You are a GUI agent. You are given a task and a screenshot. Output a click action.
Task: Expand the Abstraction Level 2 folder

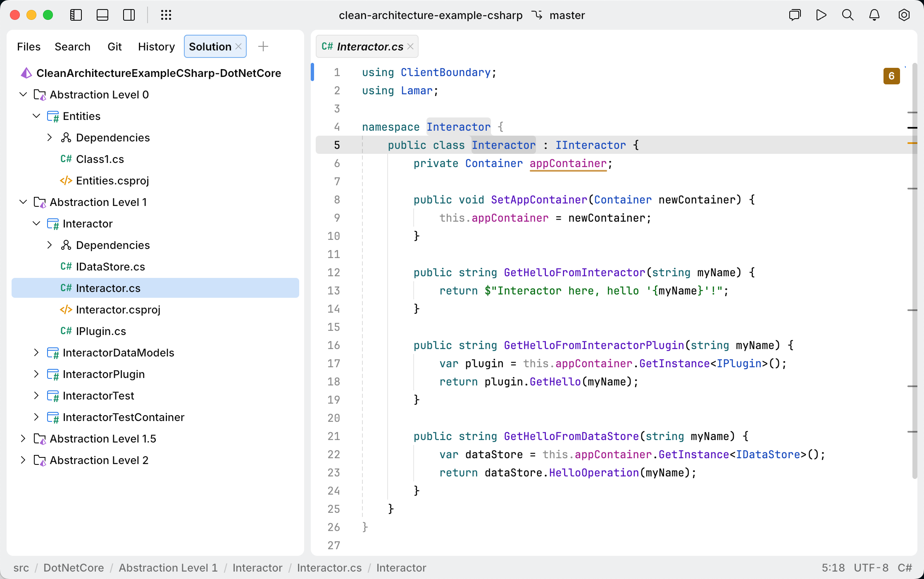tap(23, 460)
